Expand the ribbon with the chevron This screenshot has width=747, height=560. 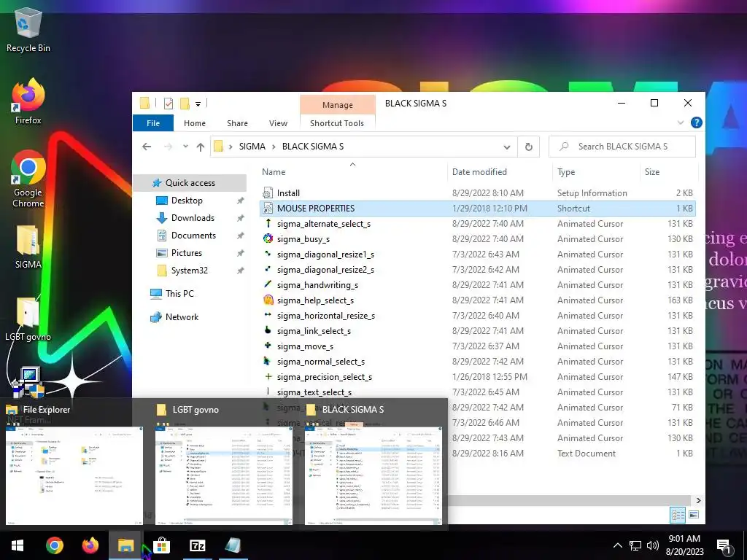[x=681, y=122]
